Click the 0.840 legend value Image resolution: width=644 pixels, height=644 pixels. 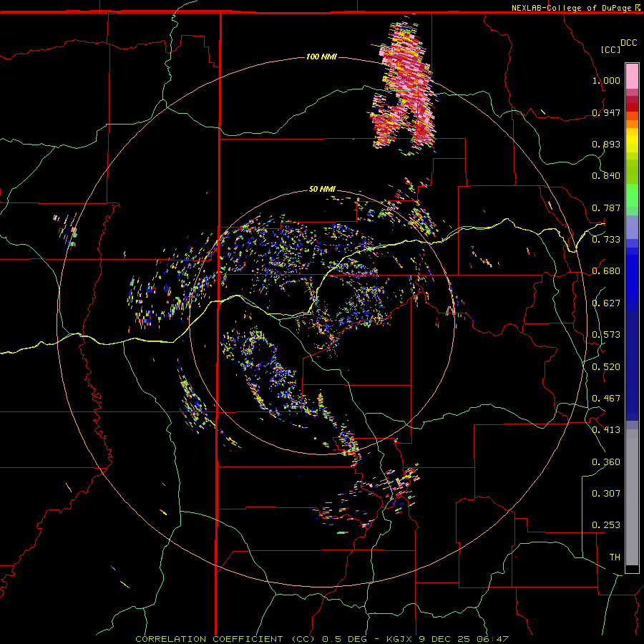click(606, 176)
